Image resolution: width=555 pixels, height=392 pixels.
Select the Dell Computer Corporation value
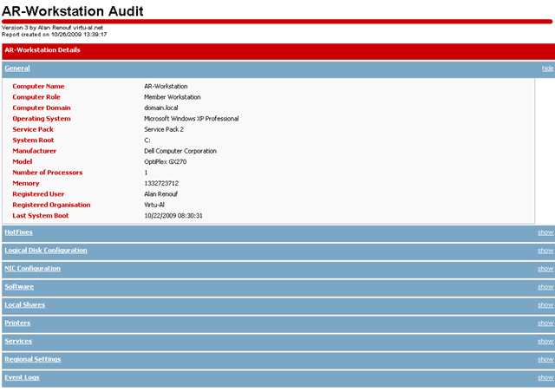[x=180, y=151]
